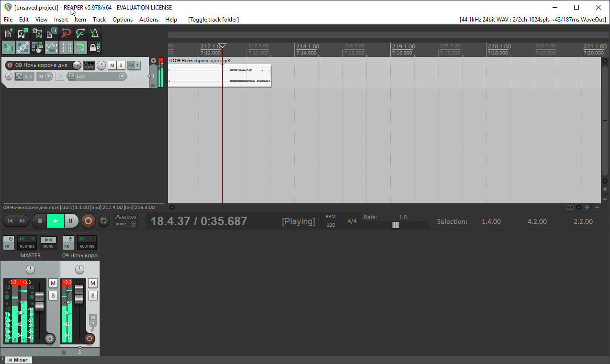Go to project start transport button
The height and width of the screenshot is (364, 610).
pyautogui.click(x=10, y=221)
